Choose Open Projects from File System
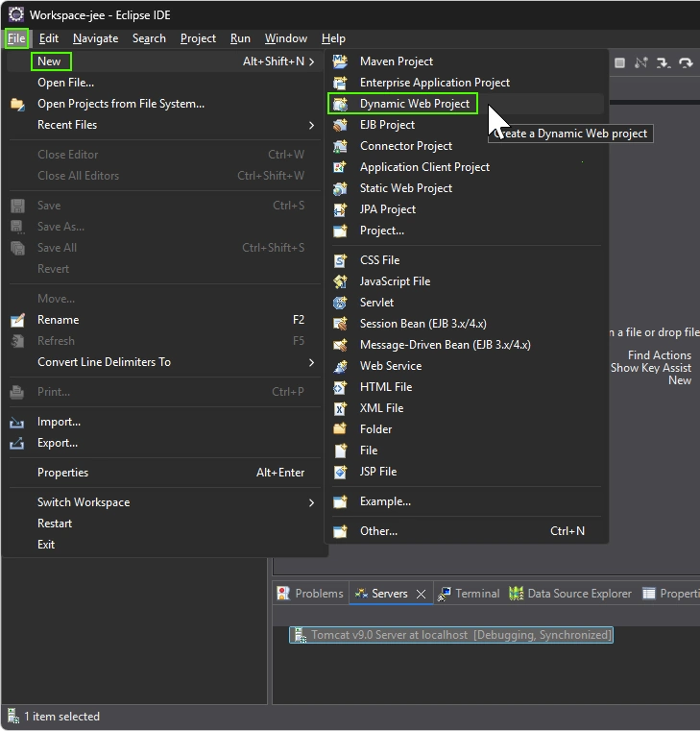 (x=163, y=104)
